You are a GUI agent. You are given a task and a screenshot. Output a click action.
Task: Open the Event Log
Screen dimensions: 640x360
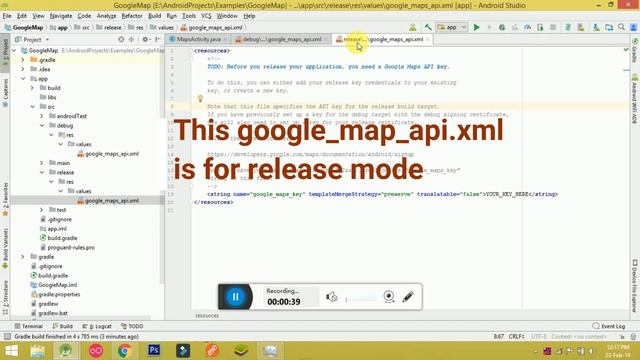609,326
